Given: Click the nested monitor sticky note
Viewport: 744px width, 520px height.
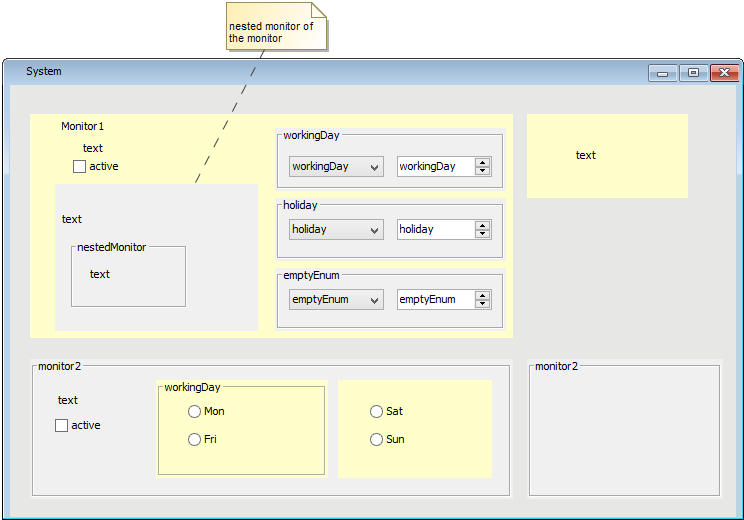Looking at the screenshot, I should click(x=276, y=30).
